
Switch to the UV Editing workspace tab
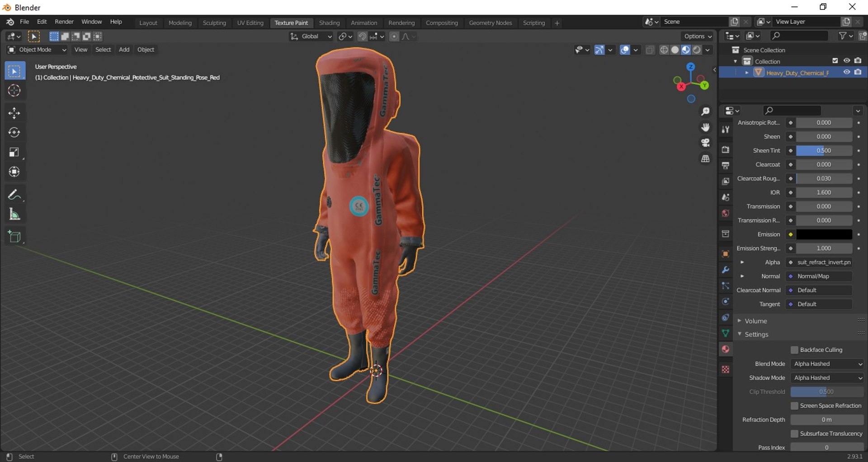[x=250, y=23]
